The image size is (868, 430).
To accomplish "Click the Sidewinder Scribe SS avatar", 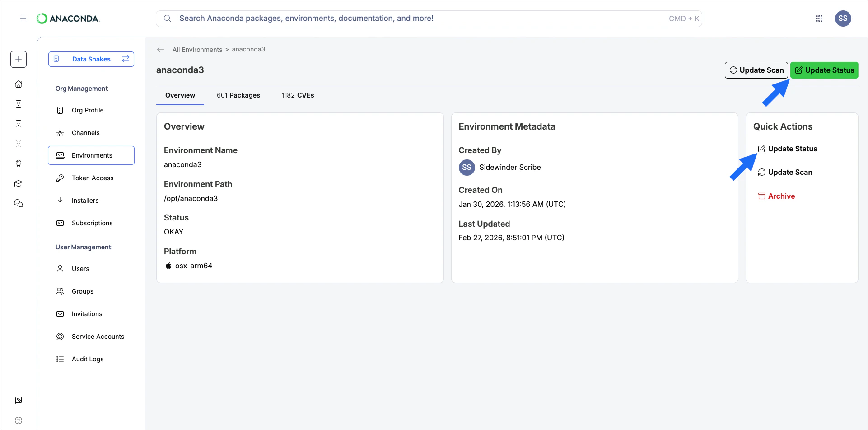I will coord(467,167).
